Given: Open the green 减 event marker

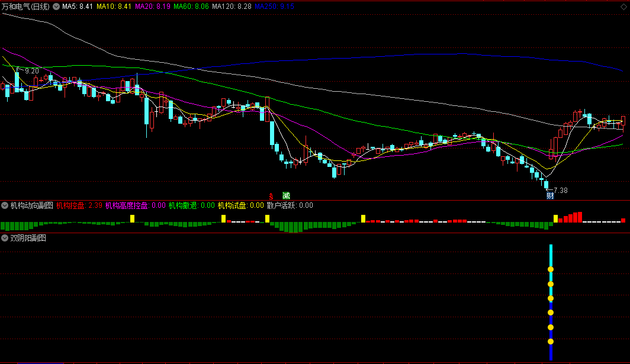Looking at the screenshot, I should click(286, 196).
